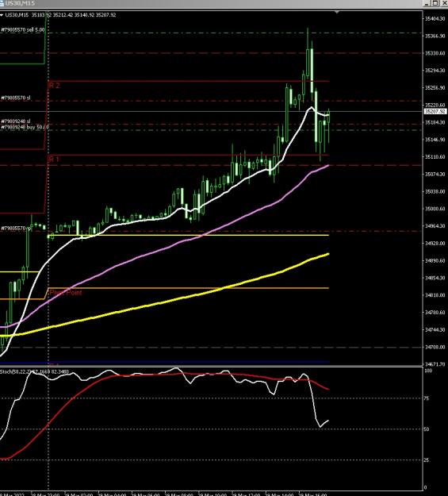Select the #79805570 sell 5.00 order label
Screen dimensions: 448x496
pyautogui.click(x=23, y=30)
